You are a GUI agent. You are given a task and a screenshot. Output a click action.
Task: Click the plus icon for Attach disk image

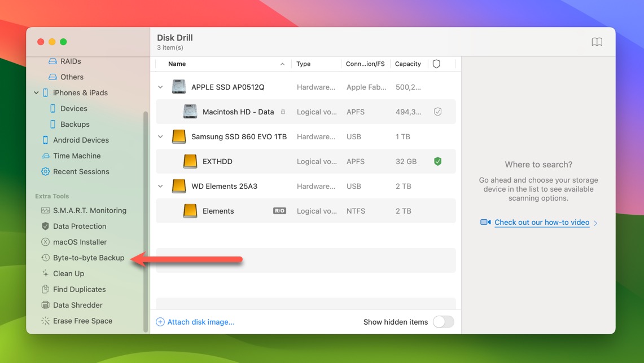160,322
